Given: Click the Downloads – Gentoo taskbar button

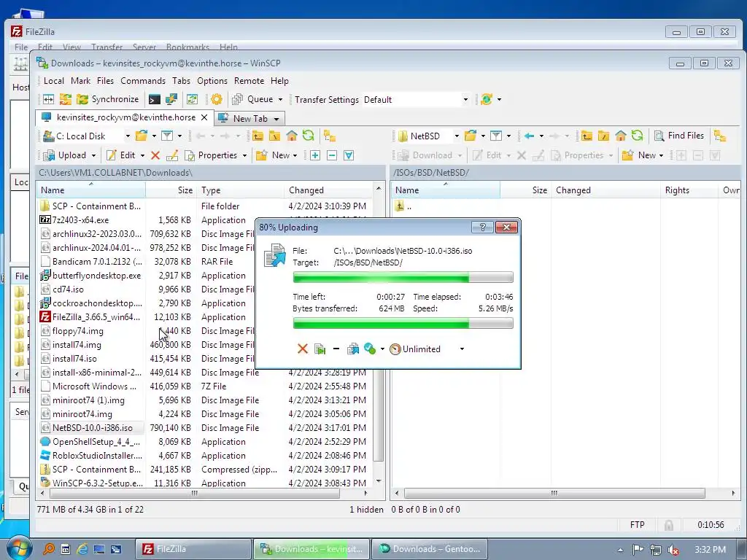Looking at the screenshot, I should click(x=430, y=549).
